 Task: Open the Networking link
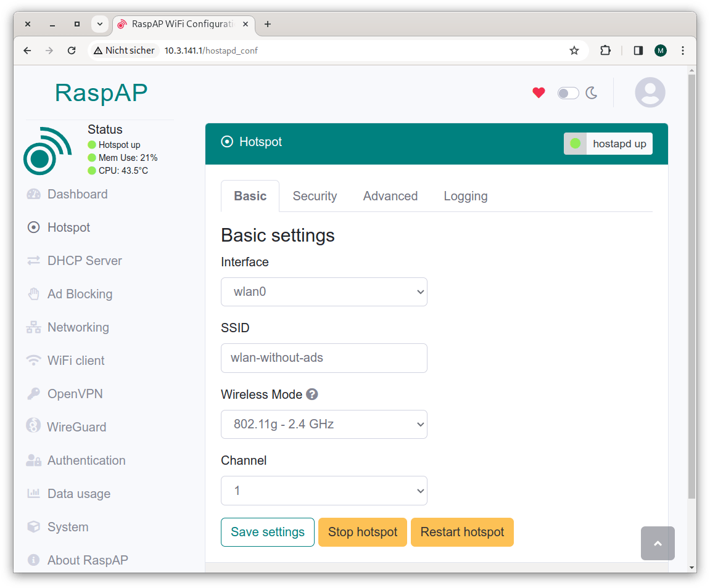(x=78, y=327)
